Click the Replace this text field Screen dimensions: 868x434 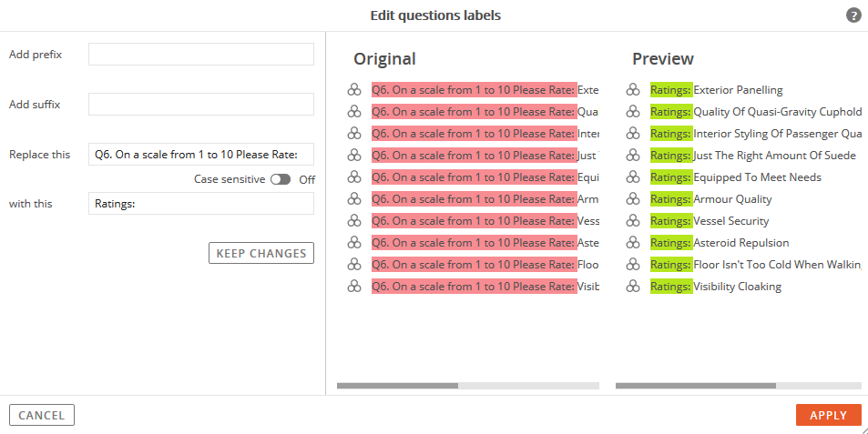tap(201, 155)
